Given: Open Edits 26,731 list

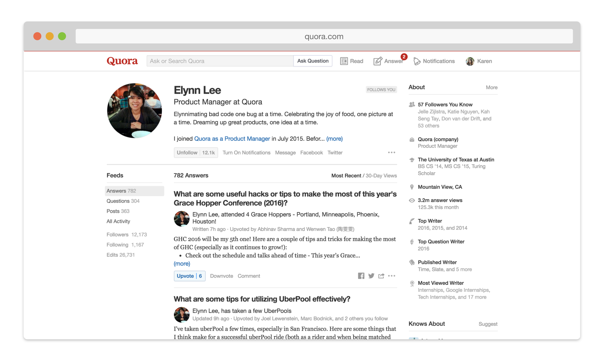Looking at the screenshot, I should (120, 255).
